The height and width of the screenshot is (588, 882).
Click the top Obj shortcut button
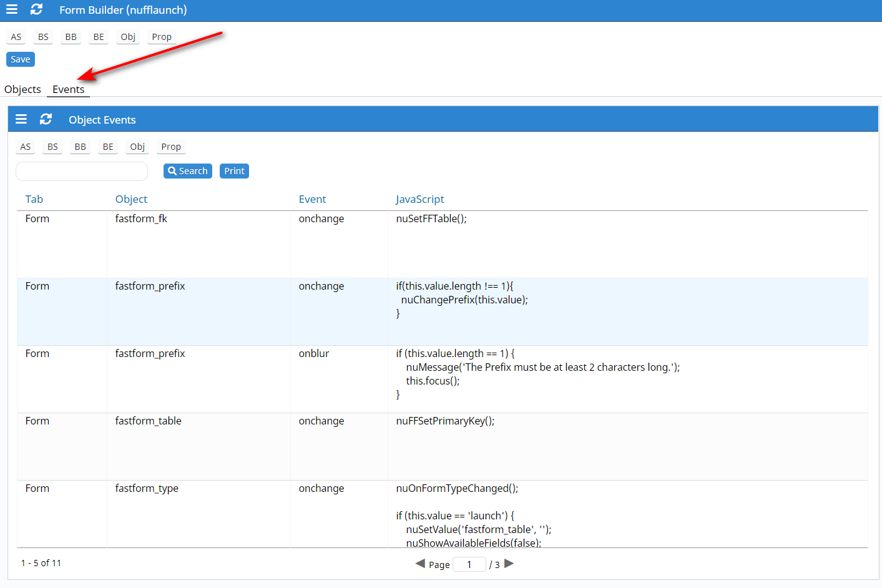128,37
